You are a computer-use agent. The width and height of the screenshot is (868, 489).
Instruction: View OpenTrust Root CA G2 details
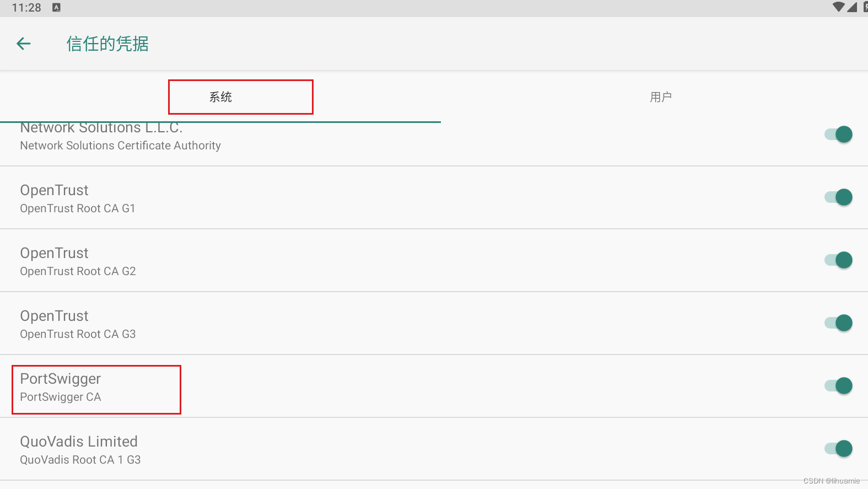[77, 261]
